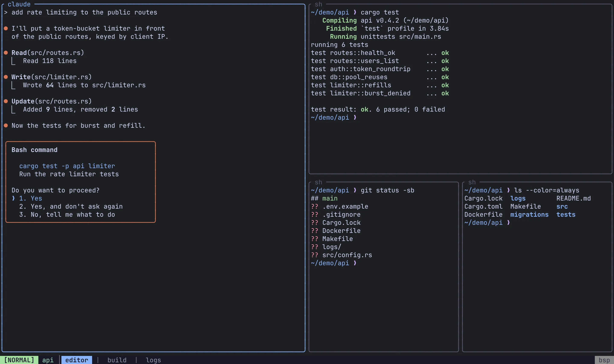This screenshot has width=614, height=364.
Task: Click the result connector under Update(src/routes.rs)
Action: [13, 109]
